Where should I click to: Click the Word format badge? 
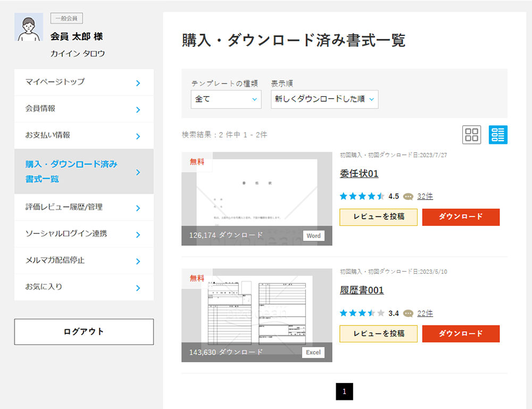coord(313,236)
